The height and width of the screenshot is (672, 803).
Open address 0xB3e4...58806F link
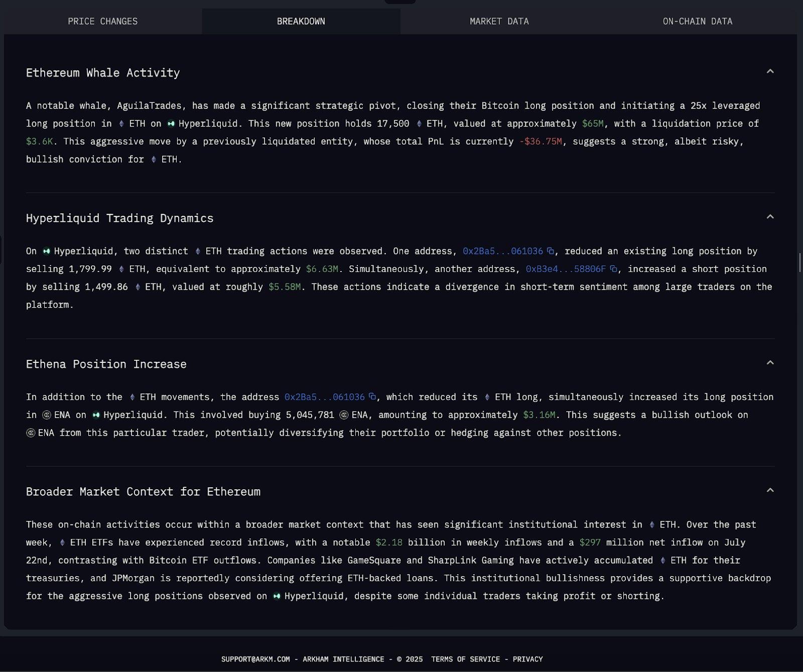tap(566, 269)
